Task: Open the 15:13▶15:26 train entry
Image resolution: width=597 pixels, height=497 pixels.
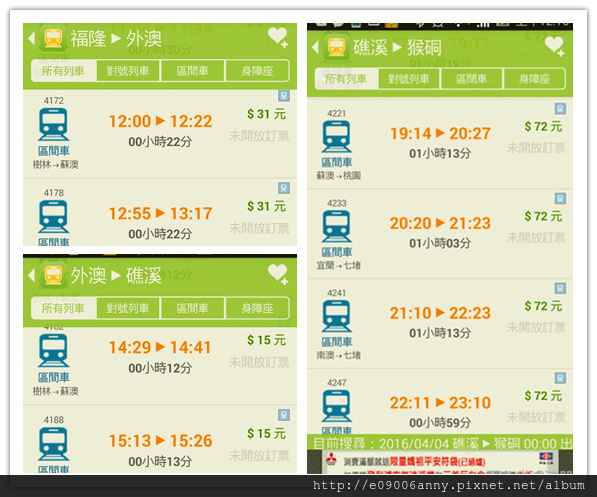Action: tap(160, 439)
